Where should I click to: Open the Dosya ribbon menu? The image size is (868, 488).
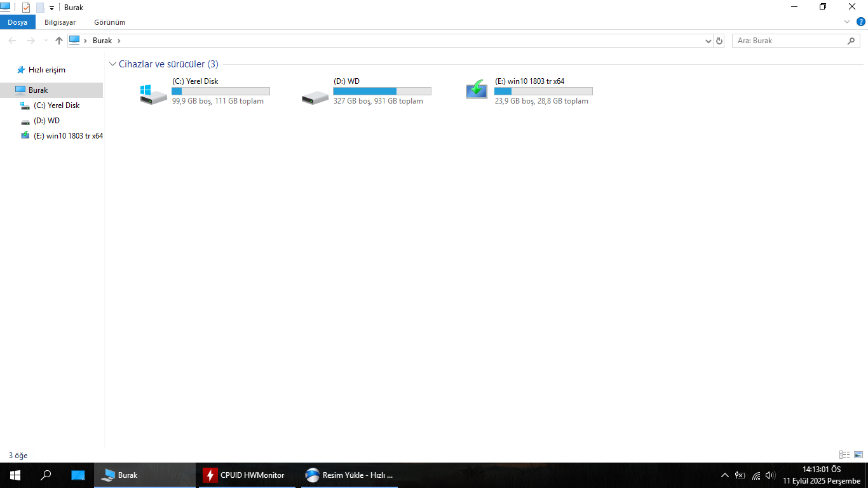[x=18, y=22]
